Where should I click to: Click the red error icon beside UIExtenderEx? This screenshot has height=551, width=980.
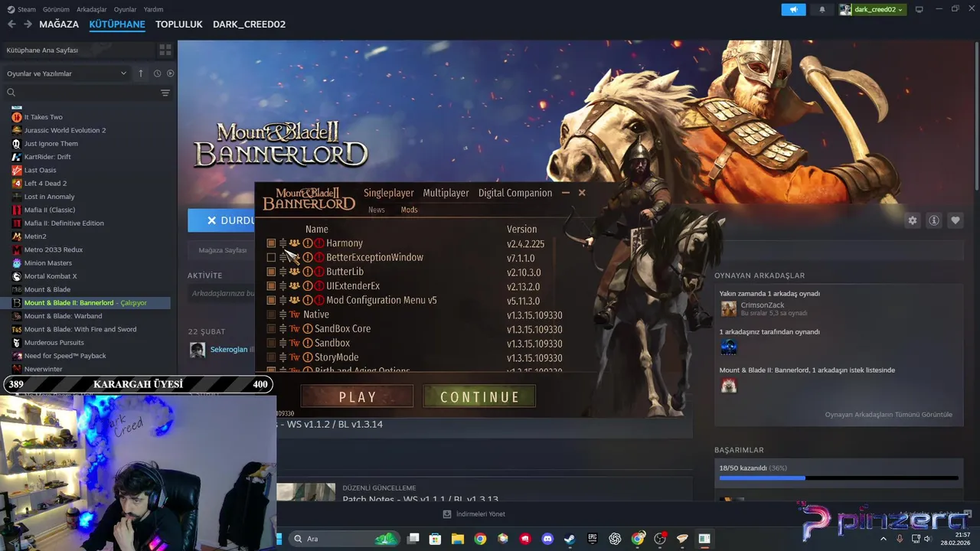click(x=319, y=286)
